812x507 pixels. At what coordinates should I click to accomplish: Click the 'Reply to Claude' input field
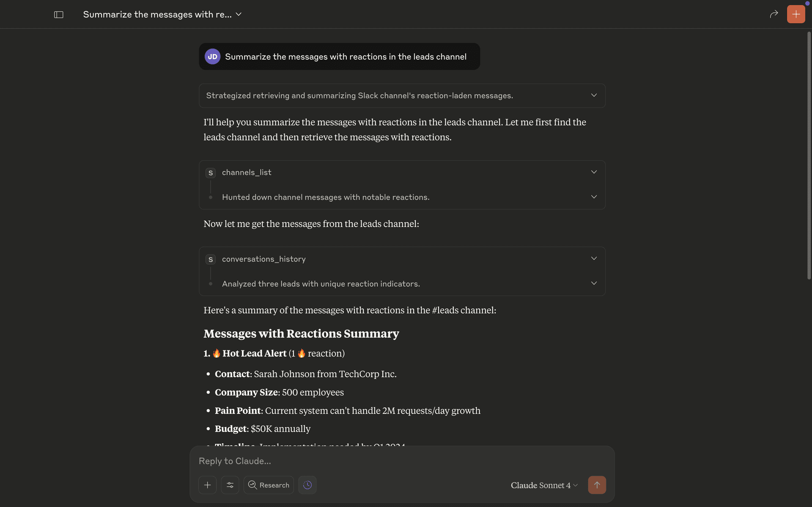tap(381, 461)
